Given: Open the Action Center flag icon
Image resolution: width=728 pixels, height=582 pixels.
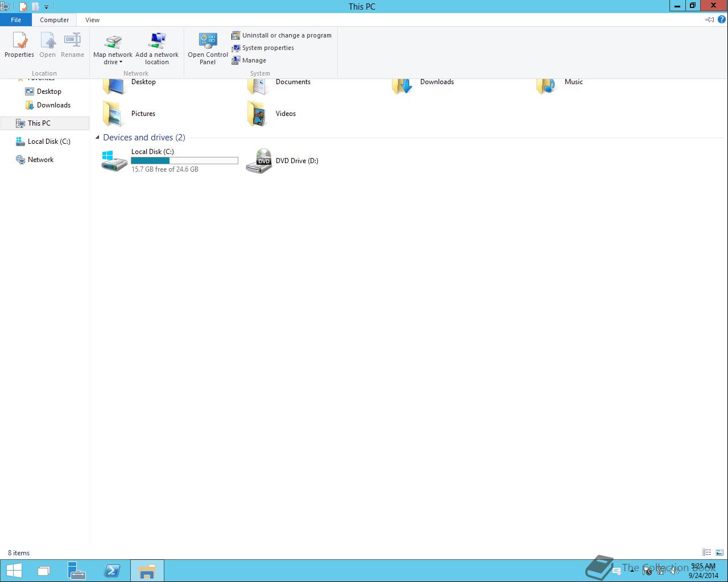Looking at the screenshot, I should (647, 571).
